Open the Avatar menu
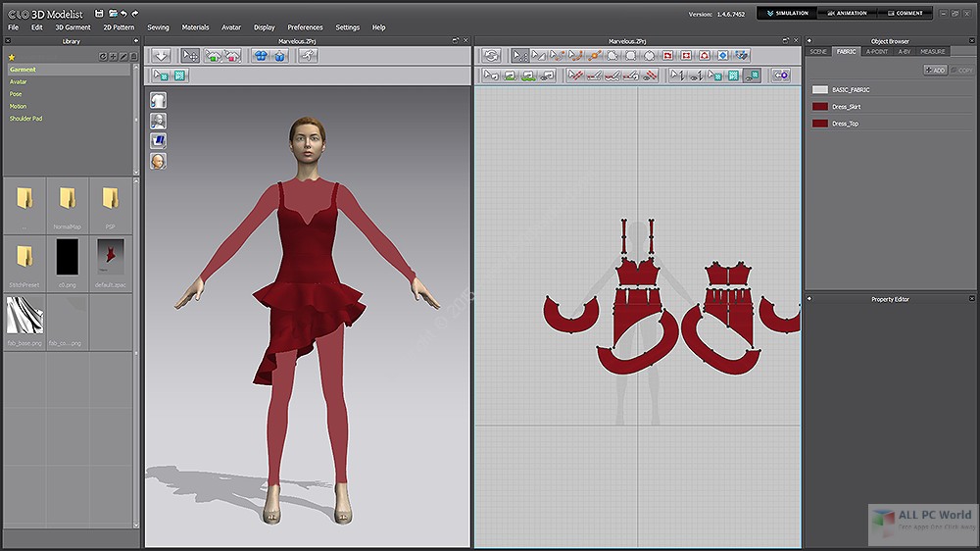This screenshot has width=980, height=551. pos(230,27)
